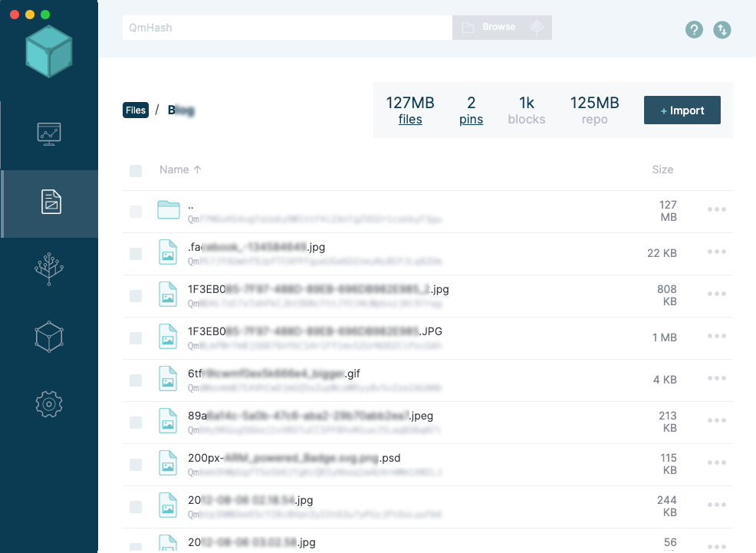Go to Files breadcrumb root

coord(136,110)
